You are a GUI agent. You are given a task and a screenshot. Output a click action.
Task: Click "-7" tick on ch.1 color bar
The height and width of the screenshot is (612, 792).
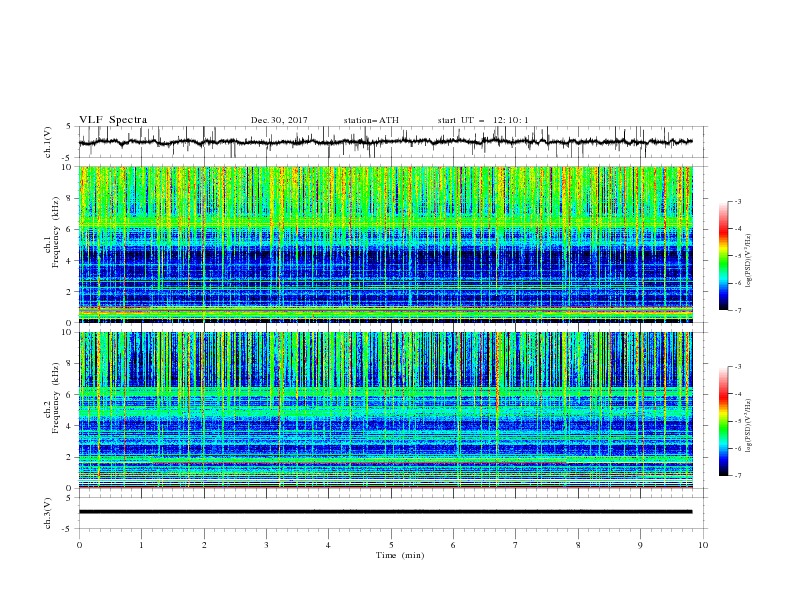tap(737, 310)
